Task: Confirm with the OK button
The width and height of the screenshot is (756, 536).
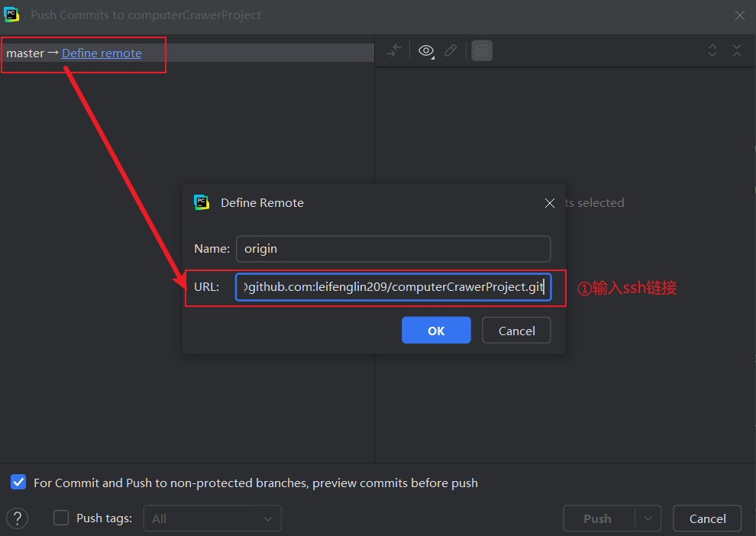Action: pos(436,330)
